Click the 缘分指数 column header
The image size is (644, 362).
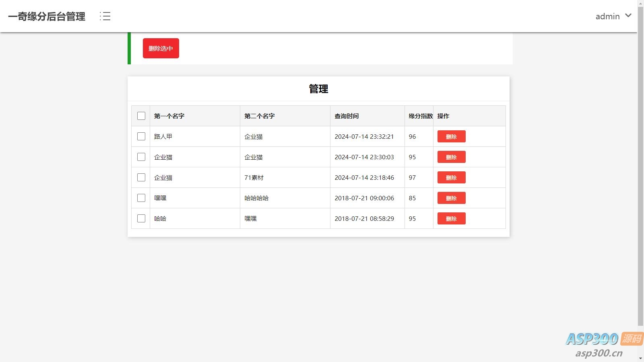coord(420,116)
